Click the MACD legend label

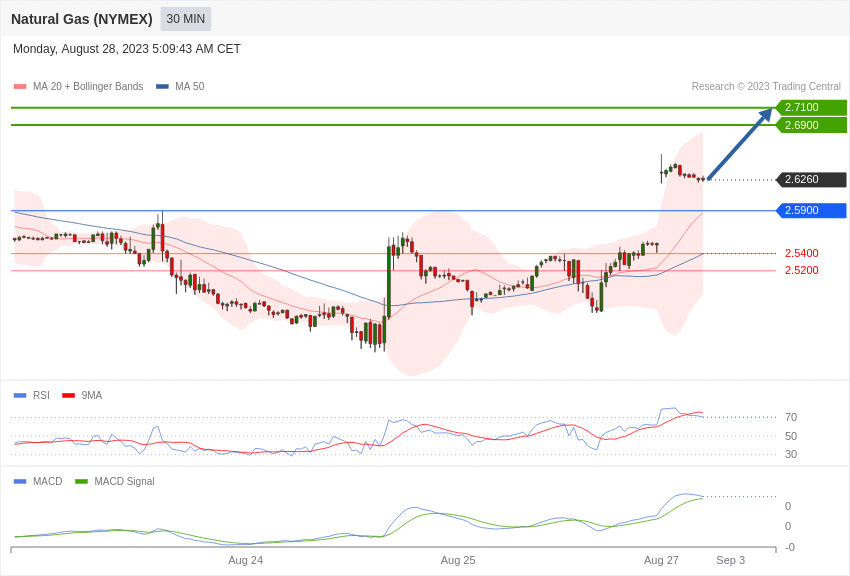click(48, 481)
